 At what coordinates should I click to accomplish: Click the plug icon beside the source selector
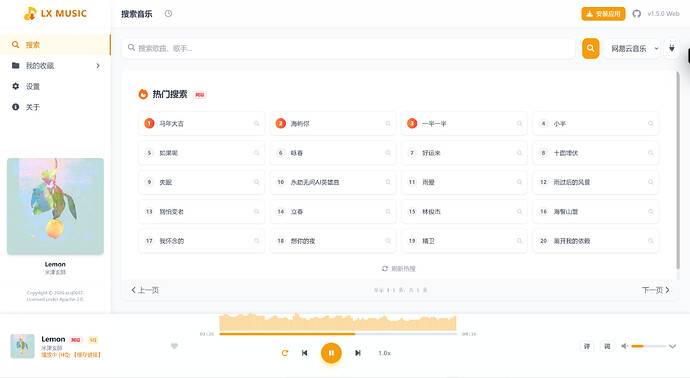click(672, 48)
